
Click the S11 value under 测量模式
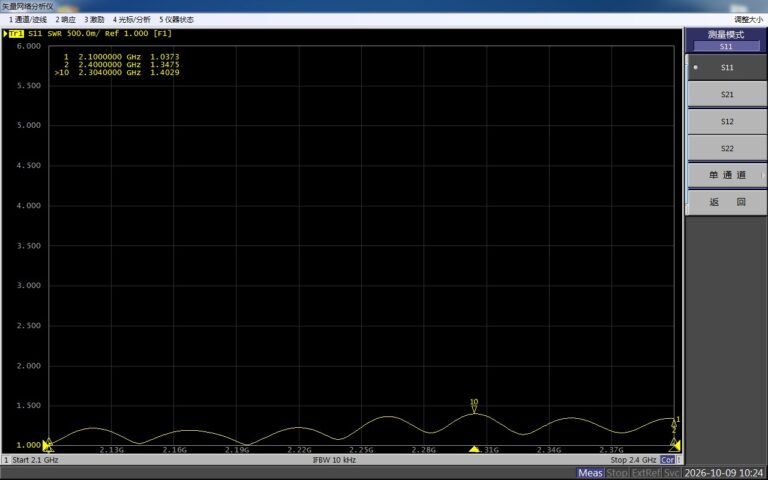click(x=726, y=47)
